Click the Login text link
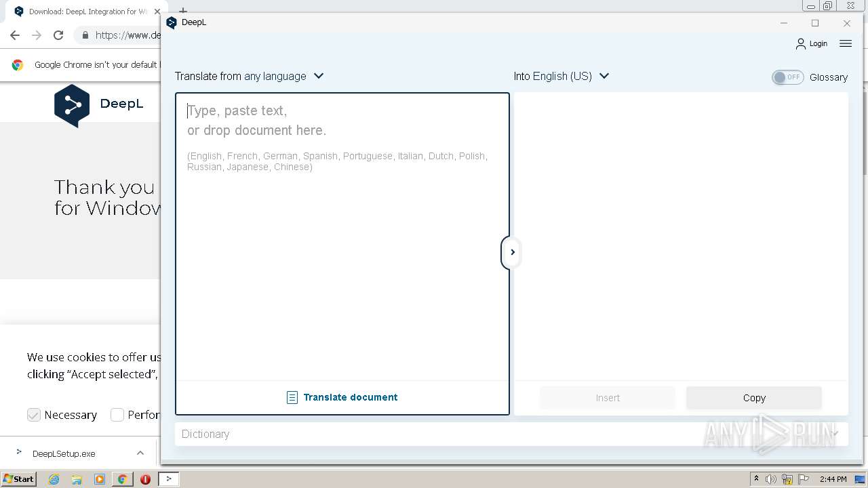Viewport: 868px width, 488px height. (818, 43)
